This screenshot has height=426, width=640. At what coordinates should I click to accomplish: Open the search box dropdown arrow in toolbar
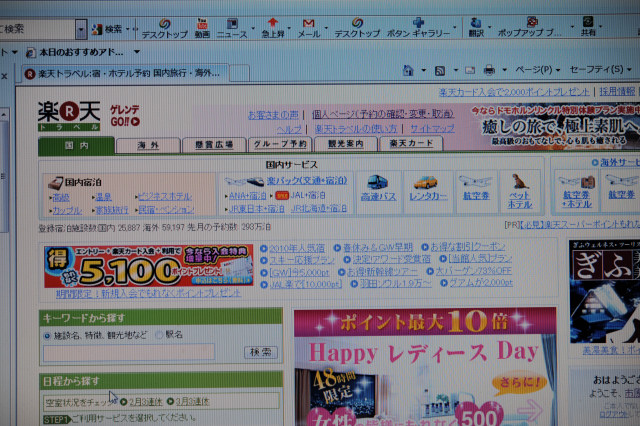tap(81, 30)
